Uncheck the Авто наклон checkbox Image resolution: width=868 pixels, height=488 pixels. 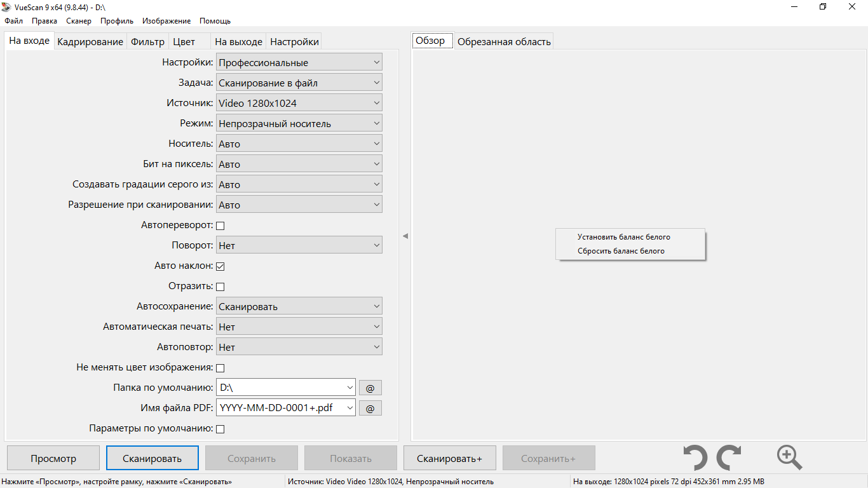coord(220,266)
